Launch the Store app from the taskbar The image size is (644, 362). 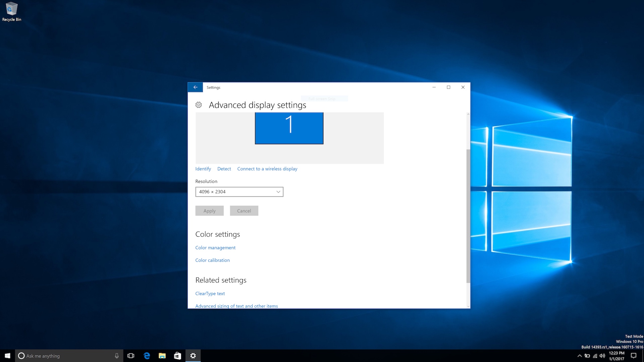coord(177,356)
